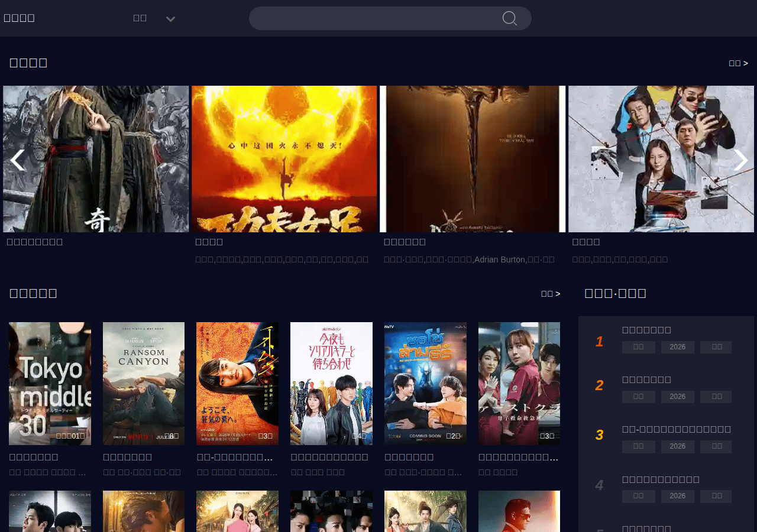Screen dimensions: 757x532
Task: Open the Tokyo middle 30 poster
Action: [50, 384]
